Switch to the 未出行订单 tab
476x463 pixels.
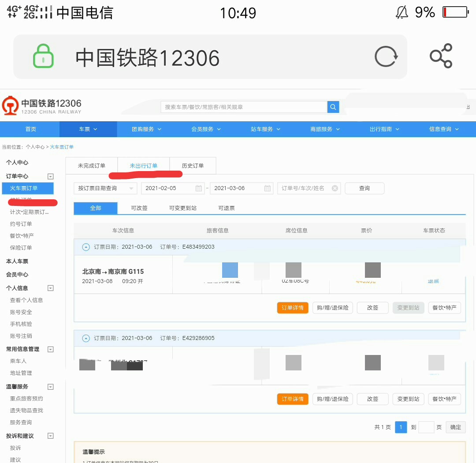pyautogui.click(x=143, y=165)
